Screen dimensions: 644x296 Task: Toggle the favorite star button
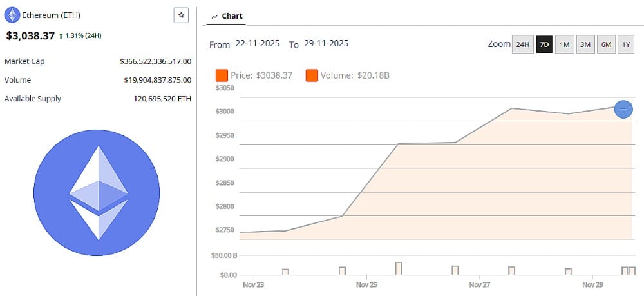181,15
